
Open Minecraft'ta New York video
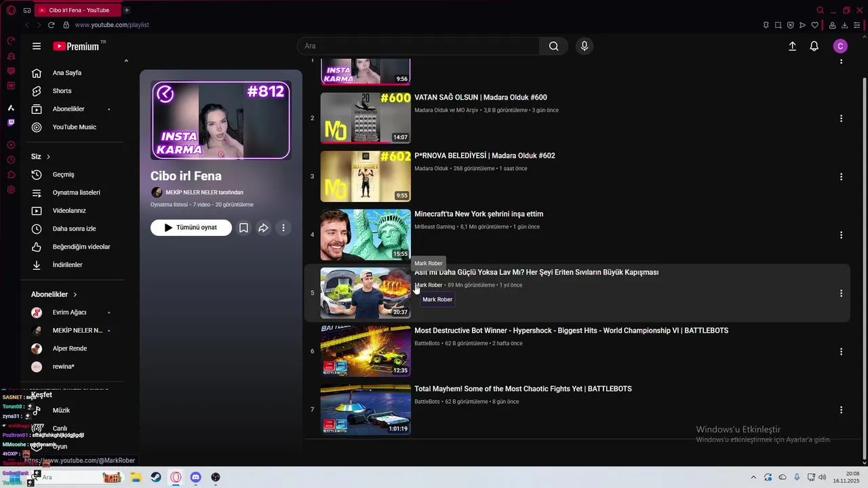tap(479, 214)
